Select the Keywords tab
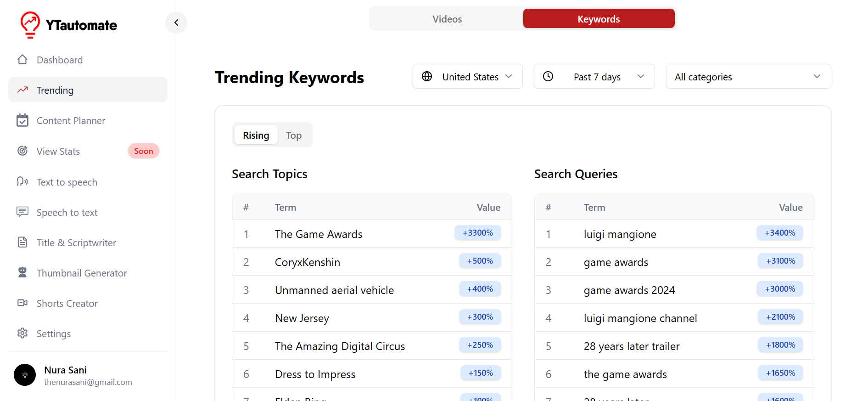Screen dimensions: 868x401 tap(599, 19)
